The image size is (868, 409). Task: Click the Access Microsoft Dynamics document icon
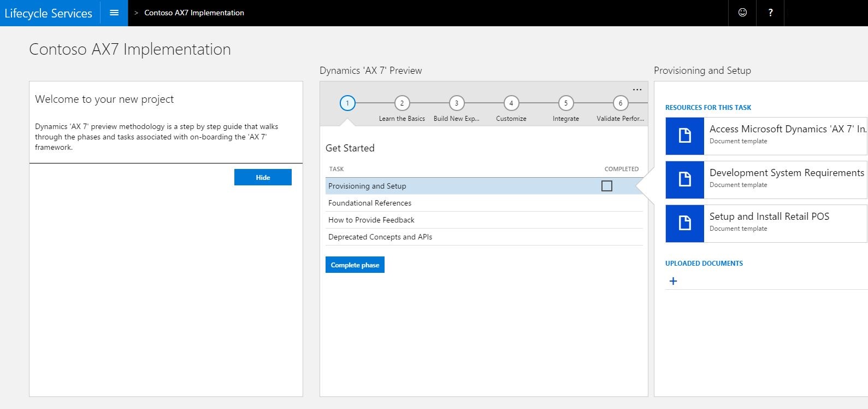684,136
